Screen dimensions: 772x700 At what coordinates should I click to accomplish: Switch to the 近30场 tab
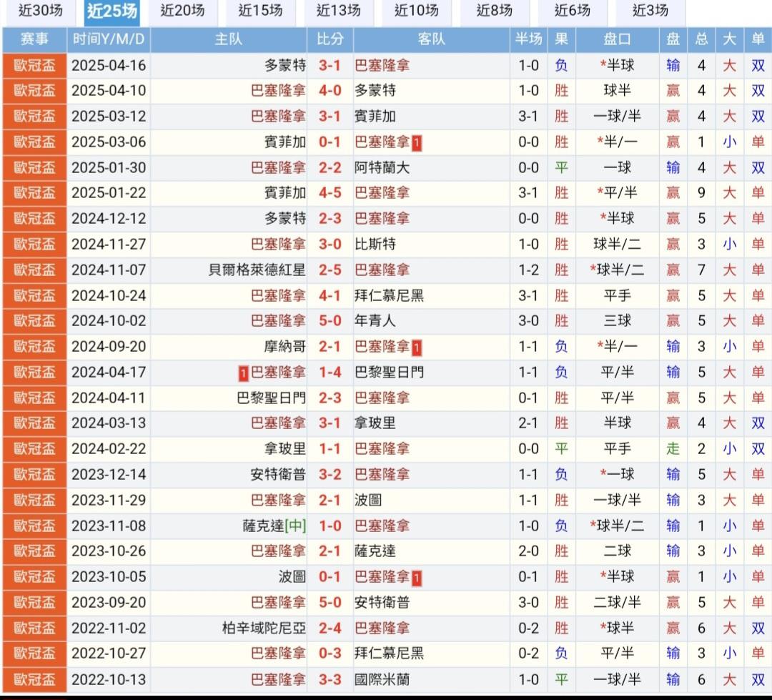click(x=40, y=11)
